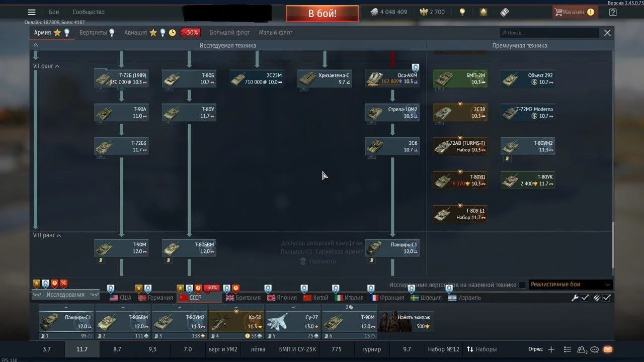Toggle the checkbox next to the ammo icon

[x=607, y=298]
